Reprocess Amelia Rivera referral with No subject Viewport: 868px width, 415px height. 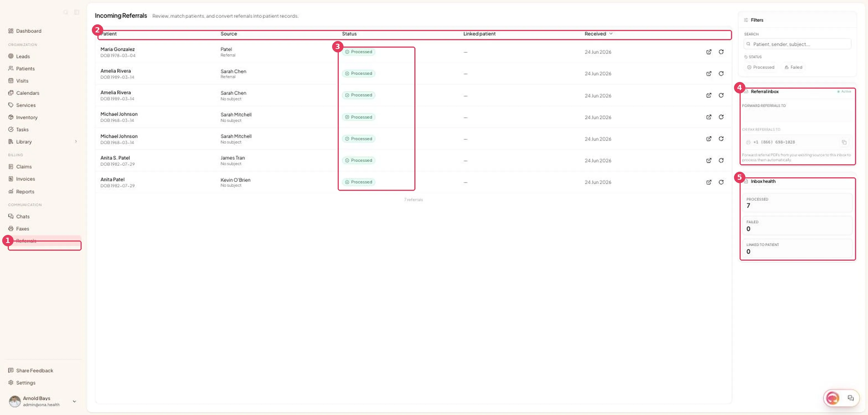721,95
